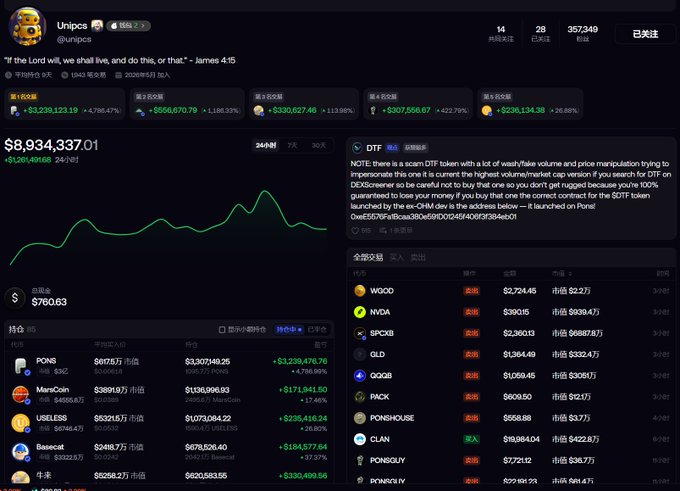Click the PONS token icon in holdings

pos(21,366)
